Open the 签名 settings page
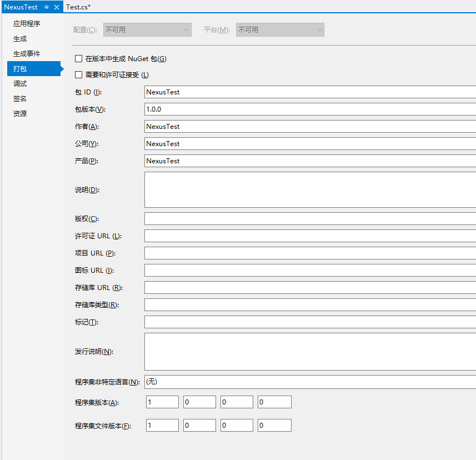The height and width of the screenshot is (460, 476). [20, 99]
